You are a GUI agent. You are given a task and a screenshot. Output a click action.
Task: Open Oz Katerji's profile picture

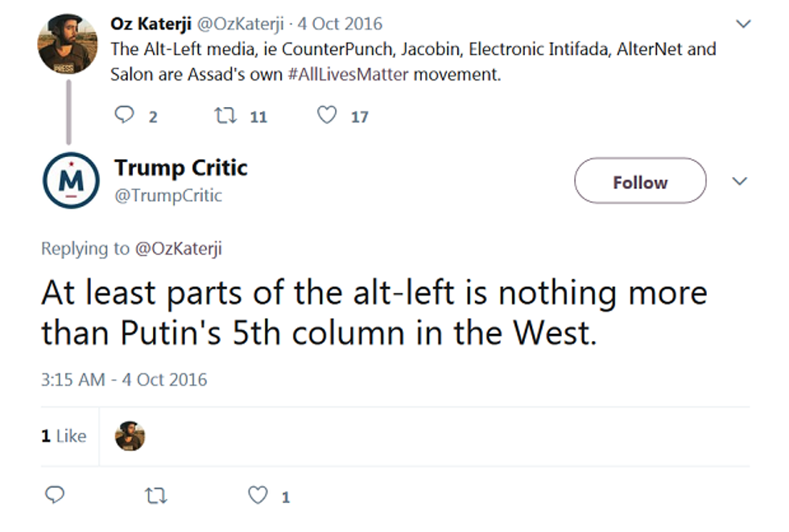click(x=68, y=43)
